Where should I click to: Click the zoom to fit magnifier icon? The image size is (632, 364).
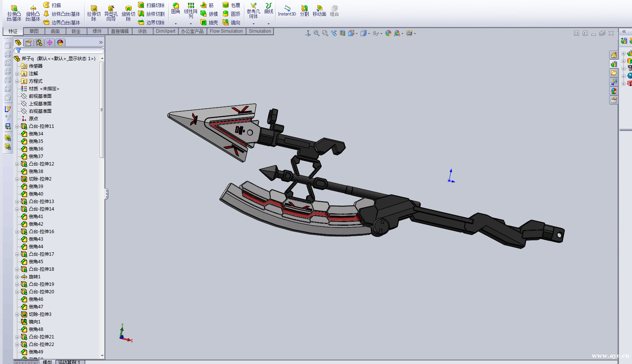coord(317,33)
